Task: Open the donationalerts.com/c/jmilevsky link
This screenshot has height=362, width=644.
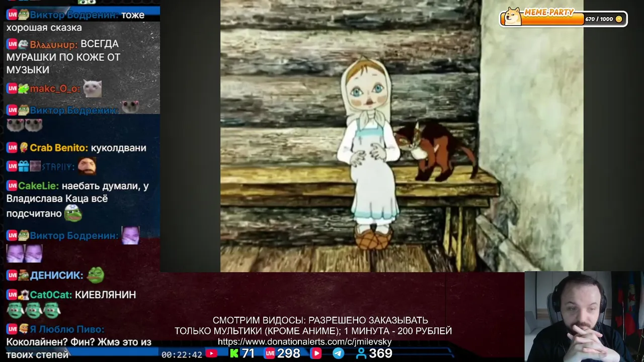Action: [304, 341]
